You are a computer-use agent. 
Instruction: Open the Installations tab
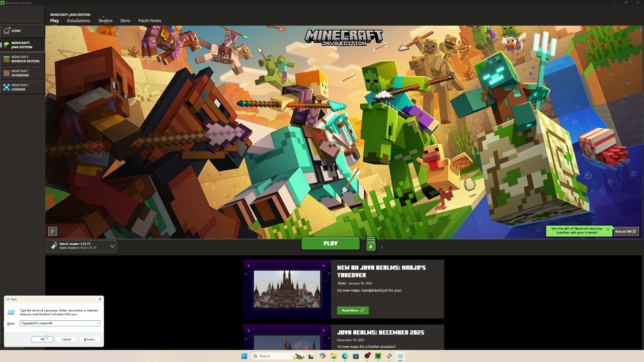tap(78, 21)
